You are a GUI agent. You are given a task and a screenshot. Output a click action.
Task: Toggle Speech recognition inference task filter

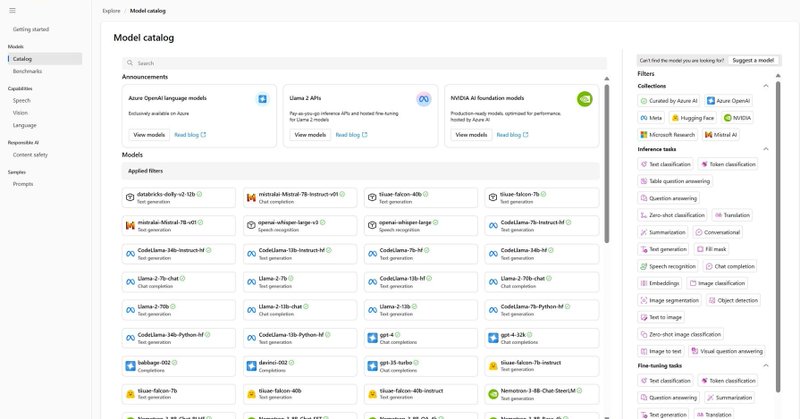point(667,266)
